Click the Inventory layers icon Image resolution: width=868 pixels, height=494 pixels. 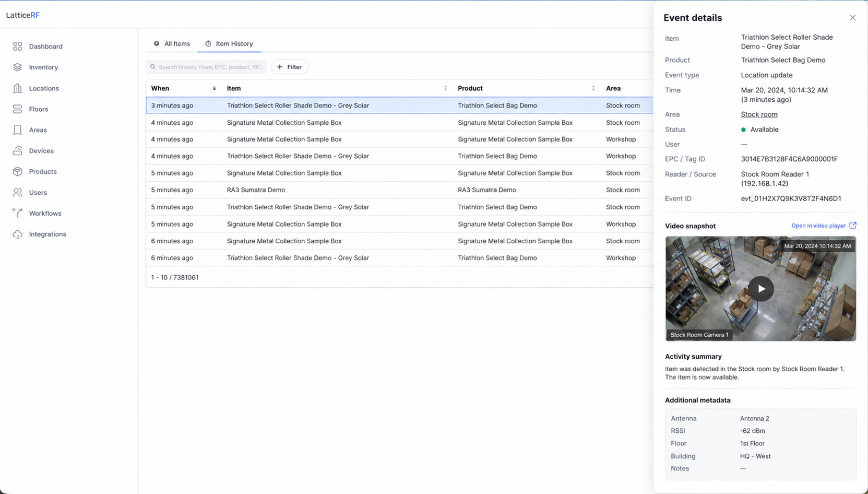click(x=17, y=67)
